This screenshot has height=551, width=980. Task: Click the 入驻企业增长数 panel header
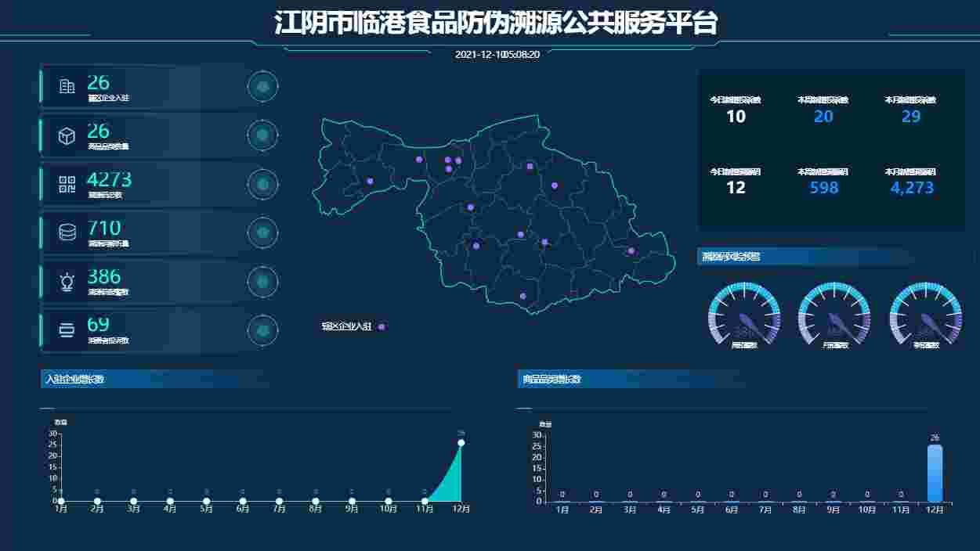tap(75, 380)
